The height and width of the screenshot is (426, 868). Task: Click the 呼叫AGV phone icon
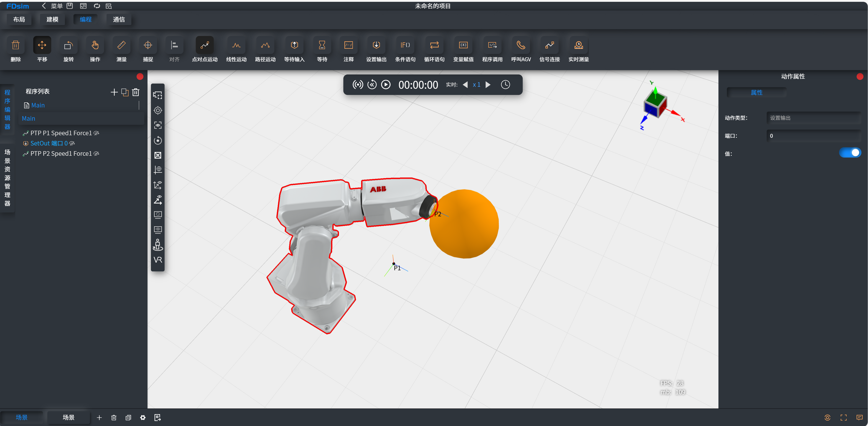pyautogui.click(x=521, y=46)
